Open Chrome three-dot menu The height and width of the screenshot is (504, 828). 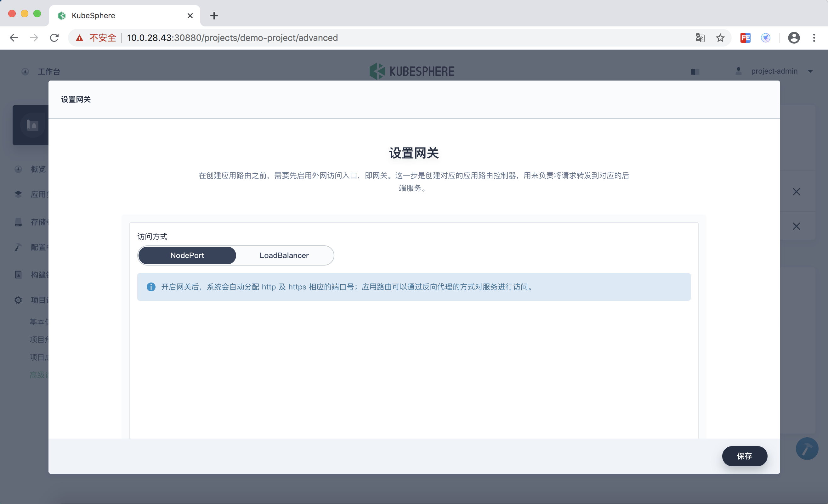coord(814,38)
